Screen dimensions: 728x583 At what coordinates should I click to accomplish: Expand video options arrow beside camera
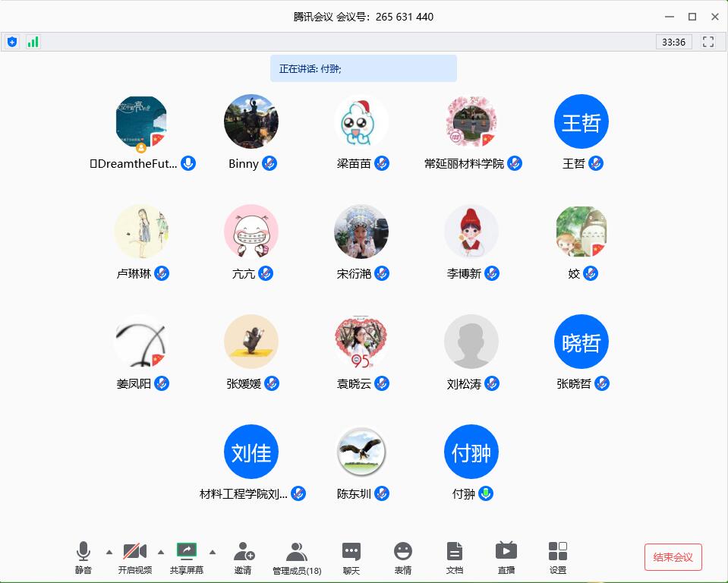pos(160,552)
